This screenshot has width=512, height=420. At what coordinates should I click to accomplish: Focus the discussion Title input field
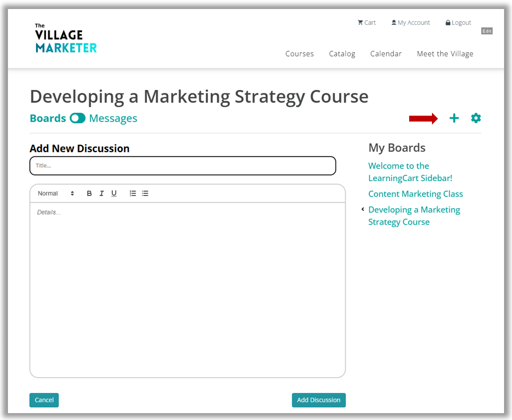pos(182,166)
